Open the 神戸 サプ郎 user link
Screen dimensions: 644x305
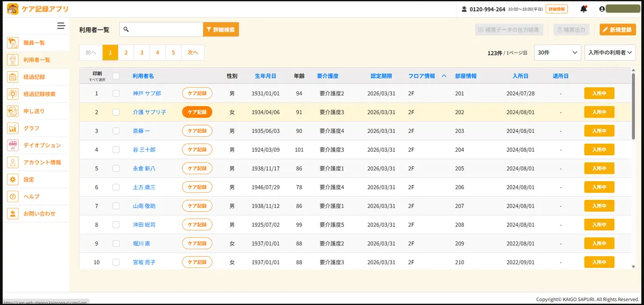pos(147,93)
